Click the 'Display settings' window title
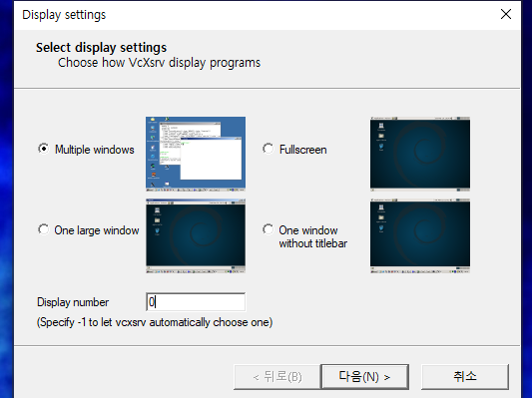This screenshot has height=398, width=532. pos(64,15)
